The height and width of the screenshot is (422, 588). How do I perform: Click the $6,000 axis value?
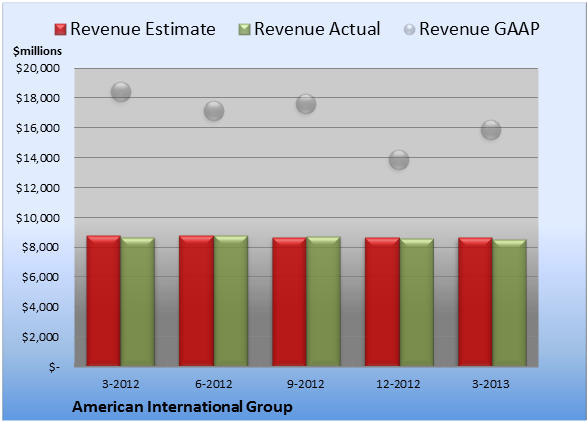(40, 277)
